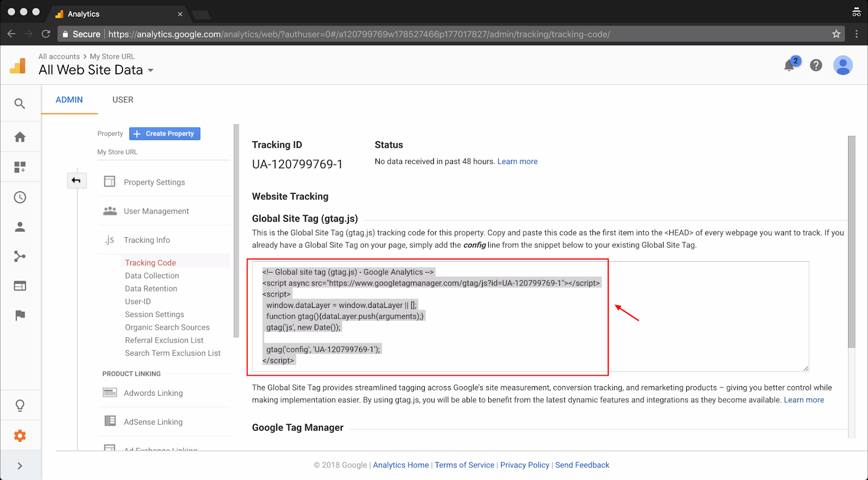The height and width of the screenshot is (480, 868).
Task: Reload the page in browser
Action: 46,34
